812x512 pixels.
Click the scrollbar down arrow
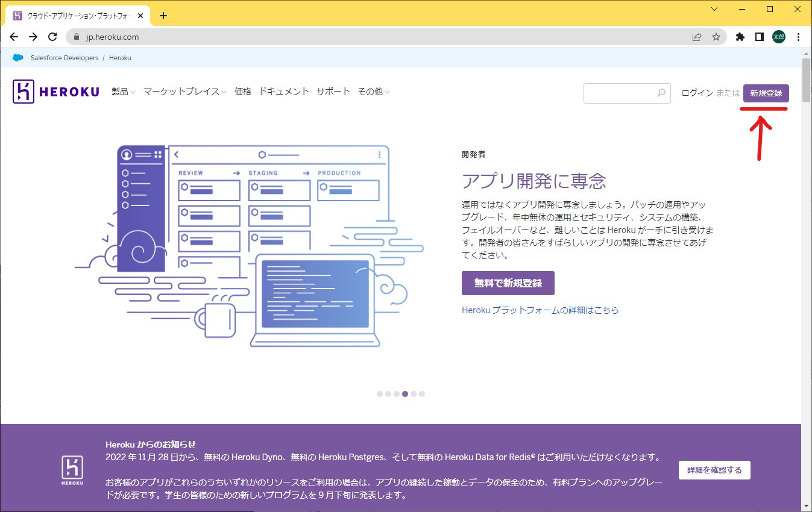(x=807, y=506)
